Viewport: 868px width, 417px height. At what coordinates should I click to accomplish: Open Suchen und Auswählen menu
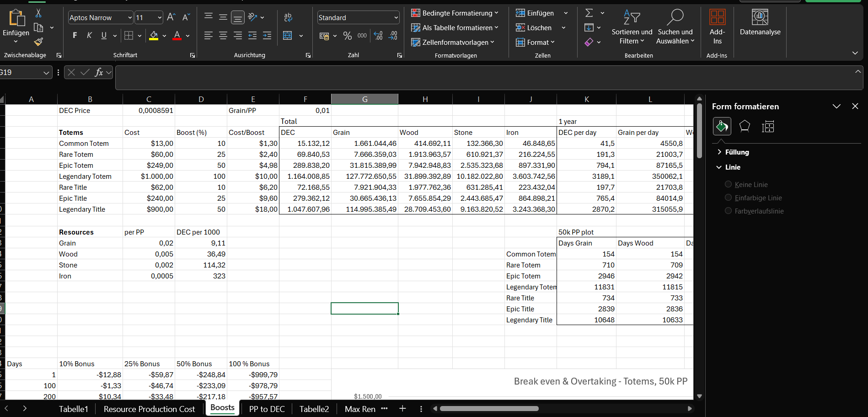point(675,27)
